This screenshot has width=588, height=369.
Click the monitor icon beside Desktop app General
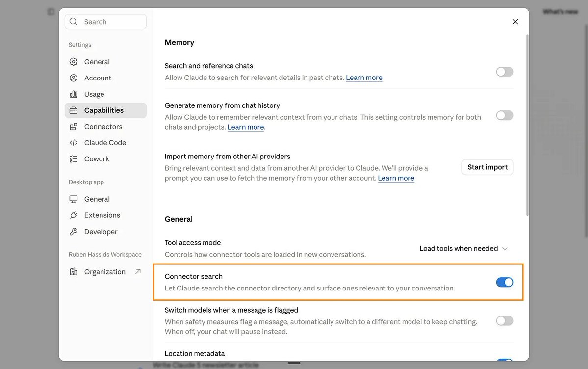[74, 199]
